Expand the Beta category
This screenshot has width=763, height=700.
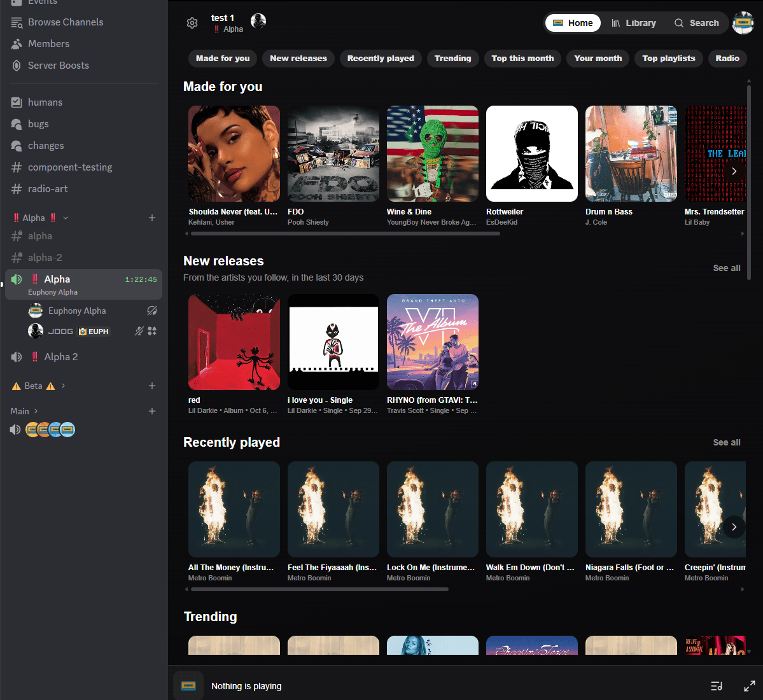coord(38,386)
